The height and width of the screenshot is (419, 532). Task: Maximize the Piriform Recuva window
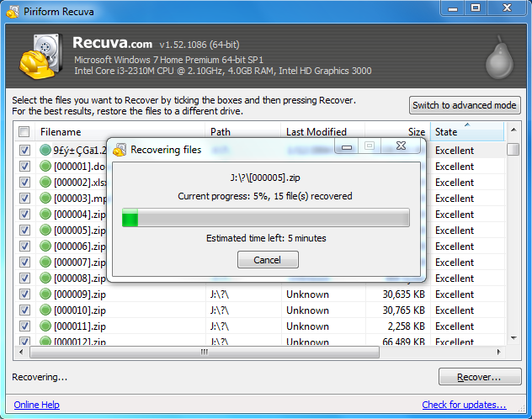pos(476,8)
